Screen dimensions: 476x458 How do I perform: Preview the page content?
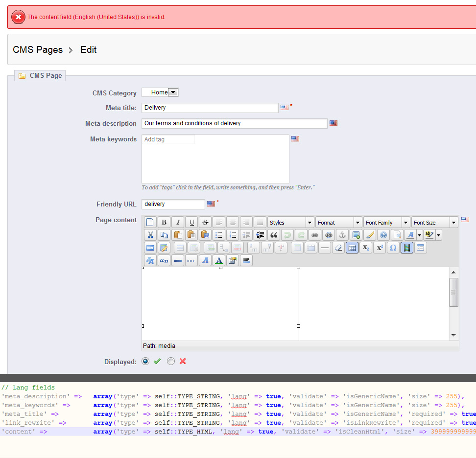[397, 235]
